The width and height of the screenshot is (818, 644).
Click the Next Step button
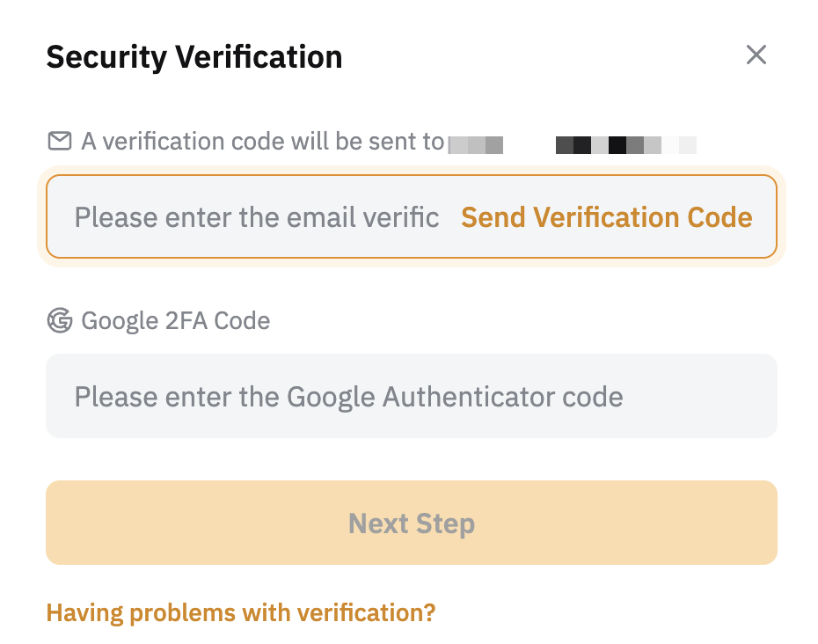tap(411, 523)
